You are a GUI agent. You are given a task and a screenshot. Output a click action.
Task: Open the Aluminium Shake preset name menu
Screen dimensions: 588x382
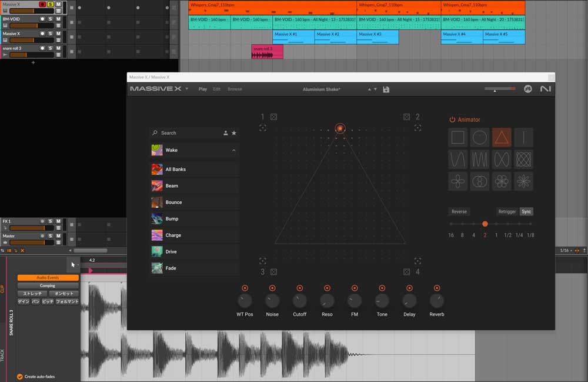click(322, 89)
